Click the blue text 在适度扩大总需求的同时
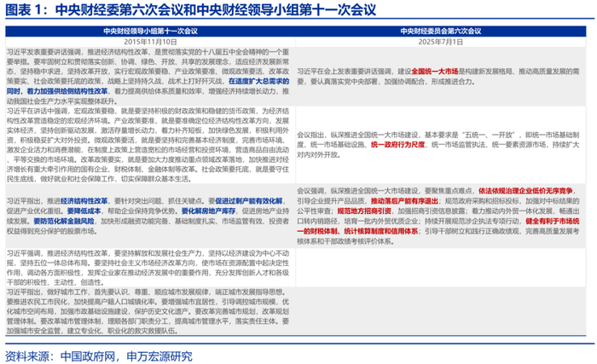 258,81
